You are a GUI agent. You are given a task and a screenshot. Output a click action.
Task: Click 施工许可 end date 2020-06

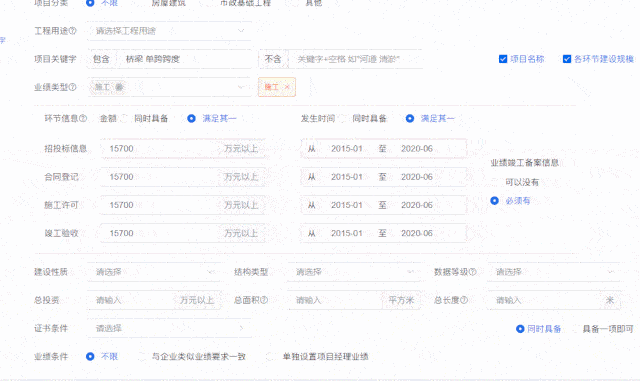tap(417, 205)
